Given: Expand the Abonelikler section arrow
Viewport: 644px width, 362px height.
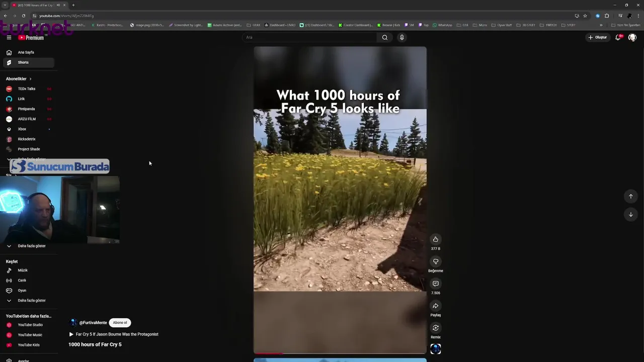Looking at the screenshot, I should click(30, 79).
